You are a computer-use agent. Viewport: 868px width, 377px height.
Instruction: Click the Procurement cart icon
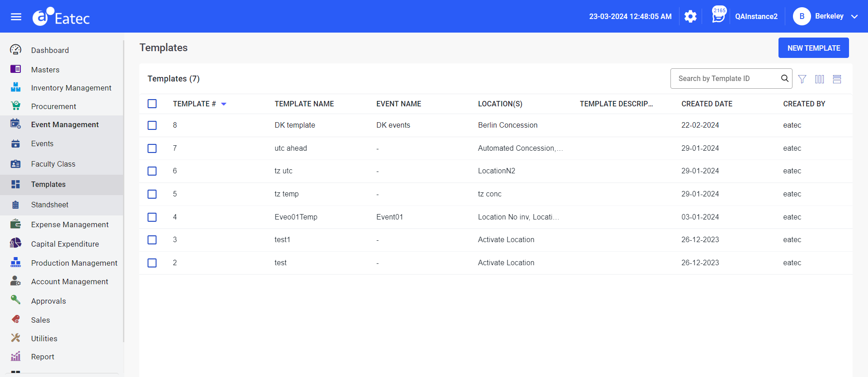(16, 106)
